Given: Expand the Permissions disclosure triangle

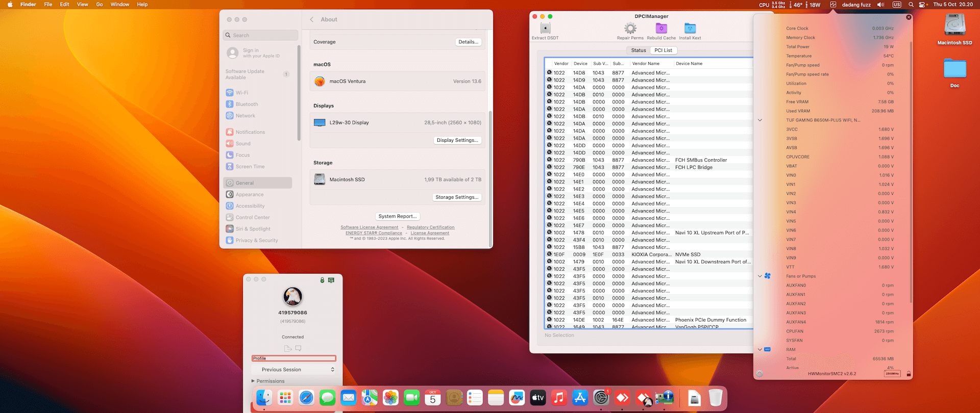Looking at the screenshot, I should (253, 381).
